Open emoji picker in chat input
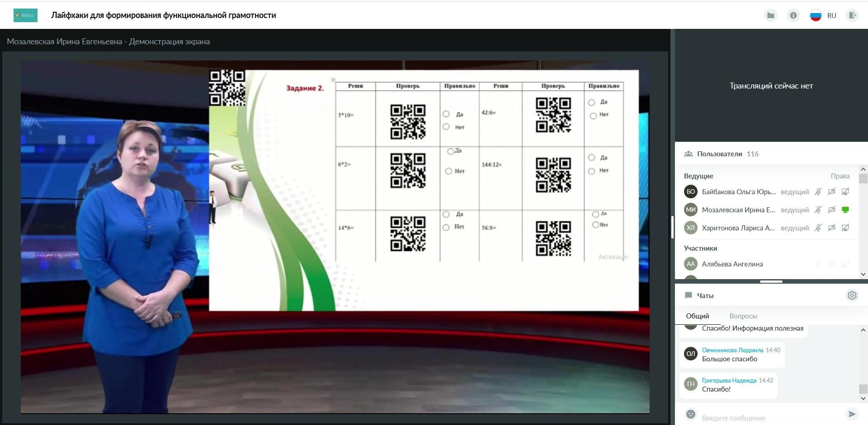This screenshot has width=868, height=425. point(690,414)
